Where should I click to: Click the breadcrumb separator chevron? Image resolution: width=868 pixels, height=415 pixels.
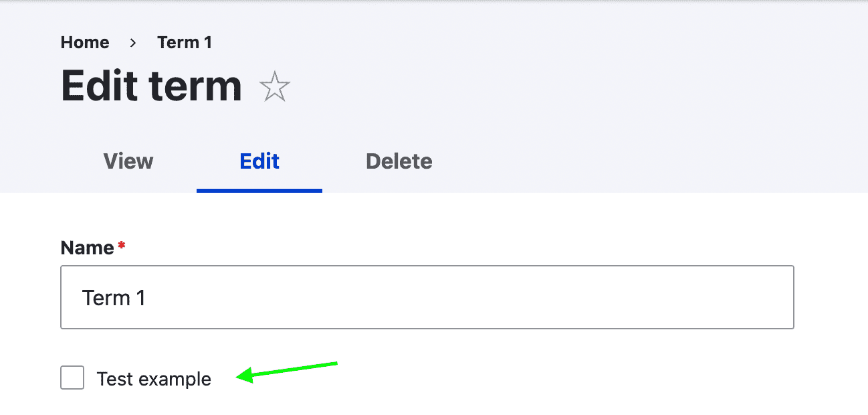point(133,43)
